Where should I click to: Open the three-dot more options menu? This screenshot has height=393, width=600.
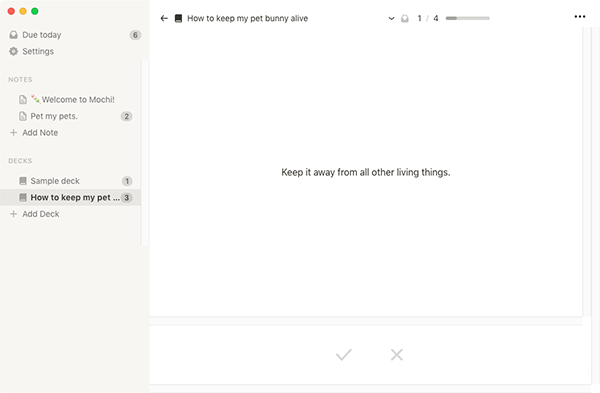coord(580,16)
